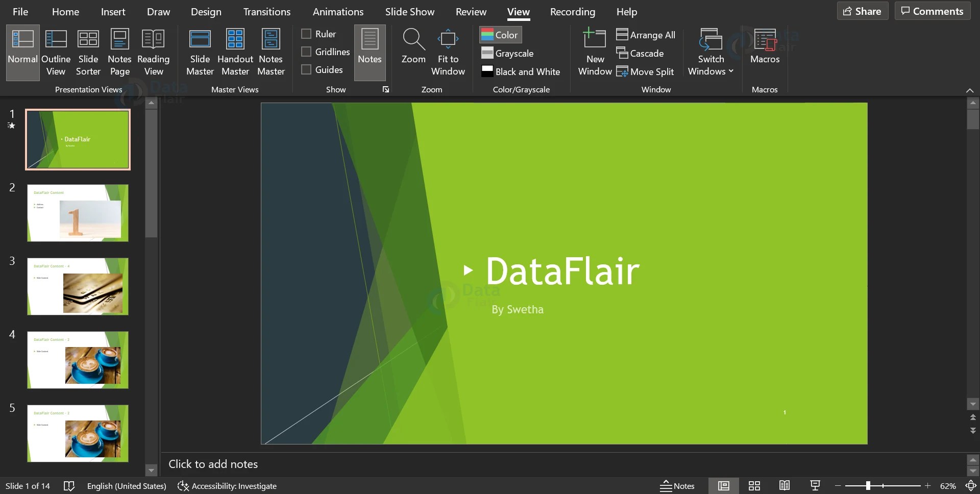Open a New Window
The width and height of the screenshot is (980, 494).
[594, 51]
